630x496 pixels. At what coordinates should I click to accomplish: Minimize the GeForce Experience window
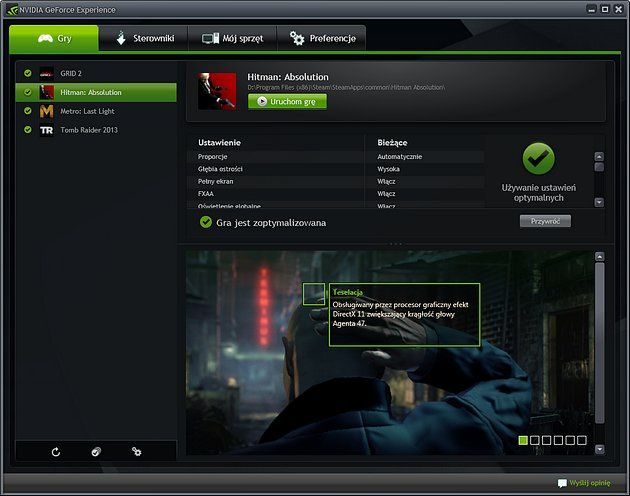(x=591, y=9)
